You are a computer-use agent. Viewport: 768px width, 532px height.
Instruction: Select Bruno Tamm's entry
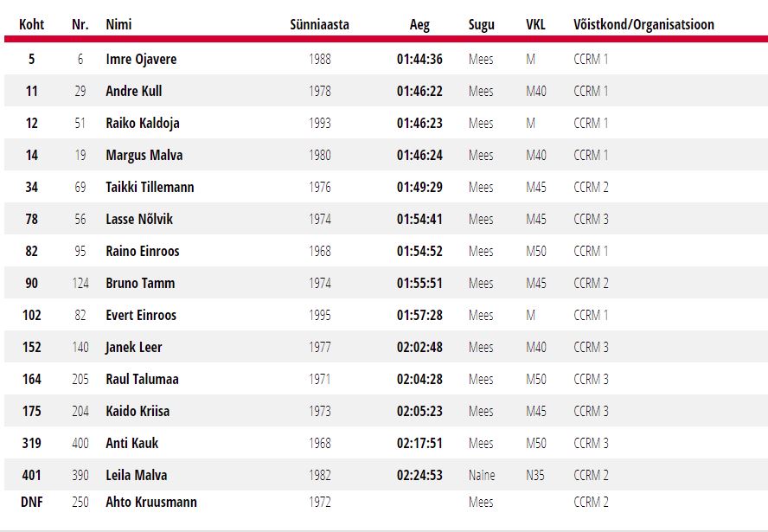click(x=140, y=283)
